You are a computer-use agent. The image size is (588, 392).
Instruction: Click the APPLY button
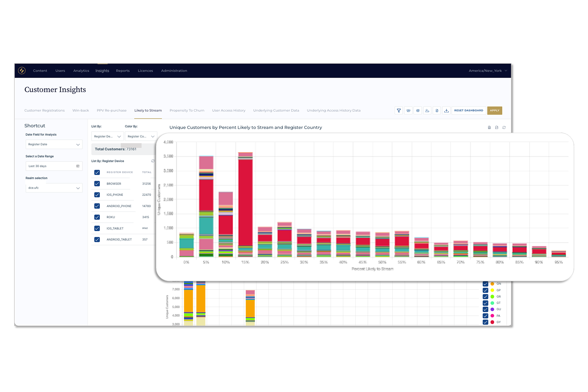pos(495,110)
